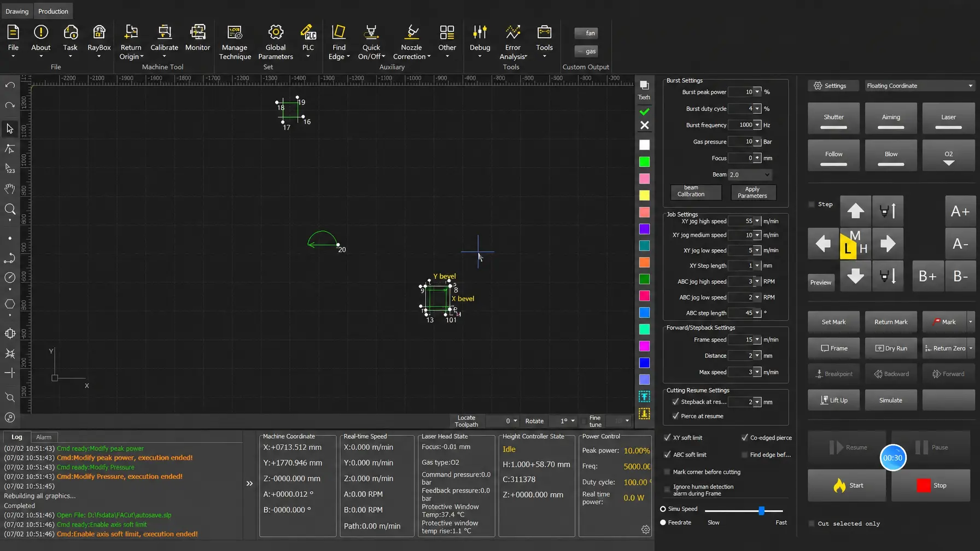
Task: Click the green checkmark confirm icon
Action: [645, 112]
